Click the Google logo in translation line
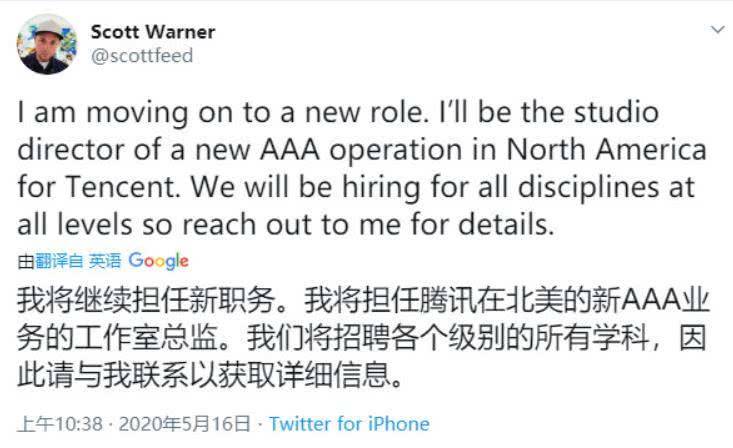This screenshot has height=448, width=733. (x=158, y=261)
